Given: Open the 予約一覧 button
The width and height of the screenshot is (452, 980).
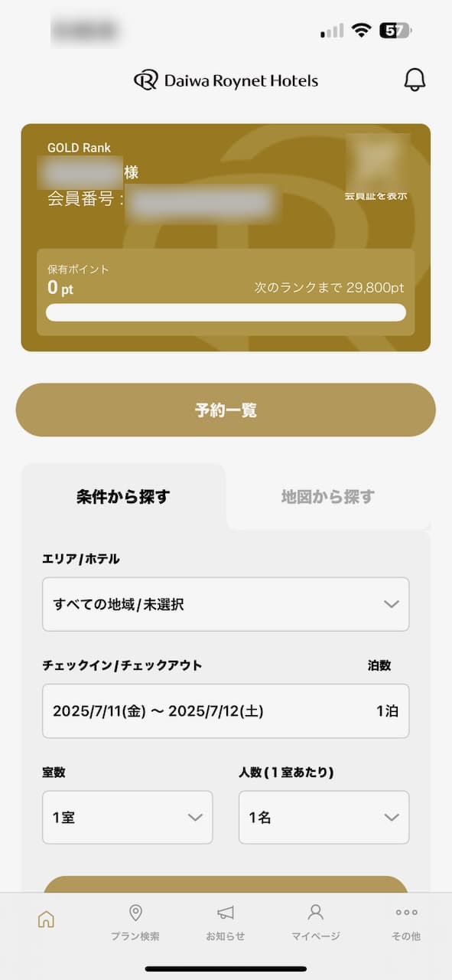Looking at the screenshot, I should pos(226,410).
